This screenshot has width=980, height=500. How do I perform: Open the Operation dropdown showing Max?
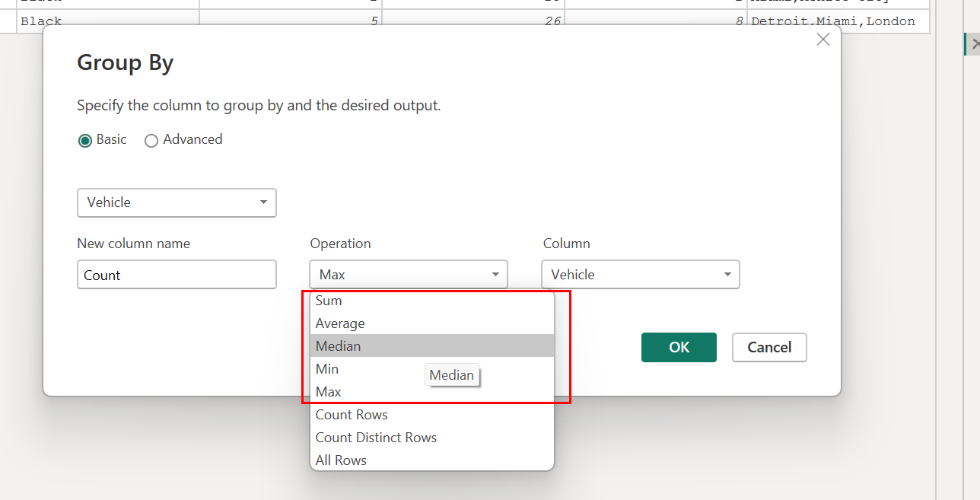click(x=409, y=275)
